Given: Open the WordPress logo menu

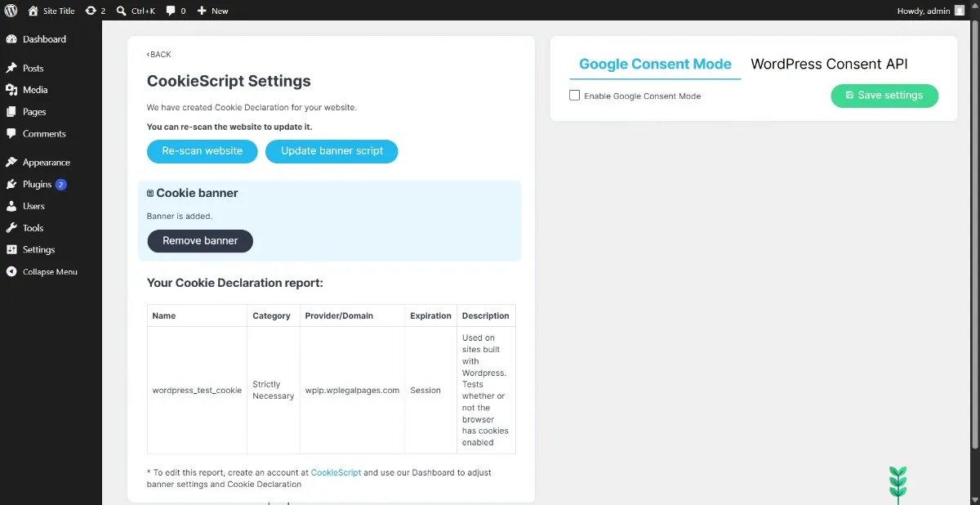Looking at the screenshot, I should (11, 11).
